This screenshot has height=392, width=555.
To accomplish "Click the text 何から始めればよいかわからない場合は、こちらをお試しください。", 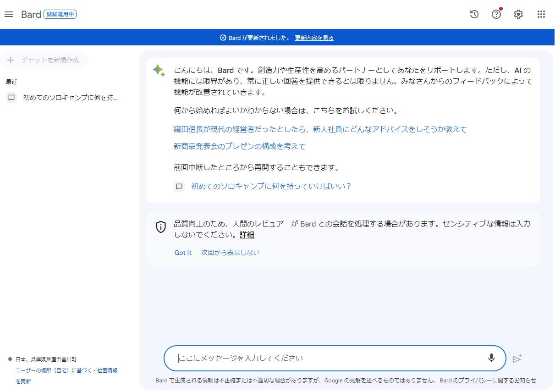I will pyautogui.click(x=286, y=110).
